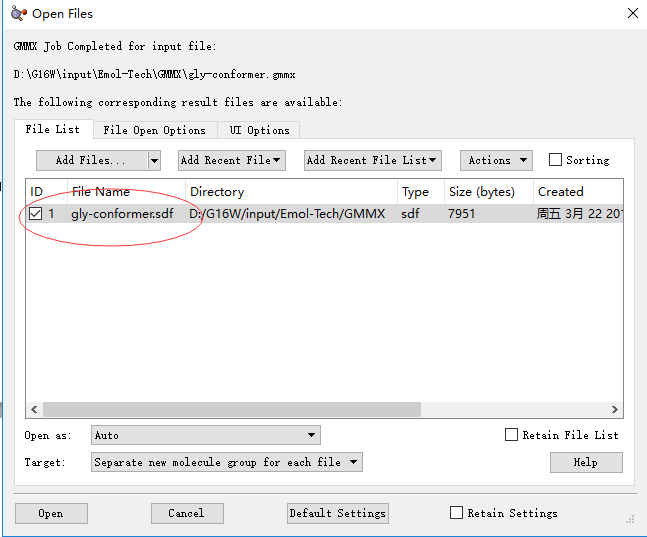The width and height of the screenshot is (647, 537).
Task: Open the Actions dropdown menu
Action: [495, 160]
